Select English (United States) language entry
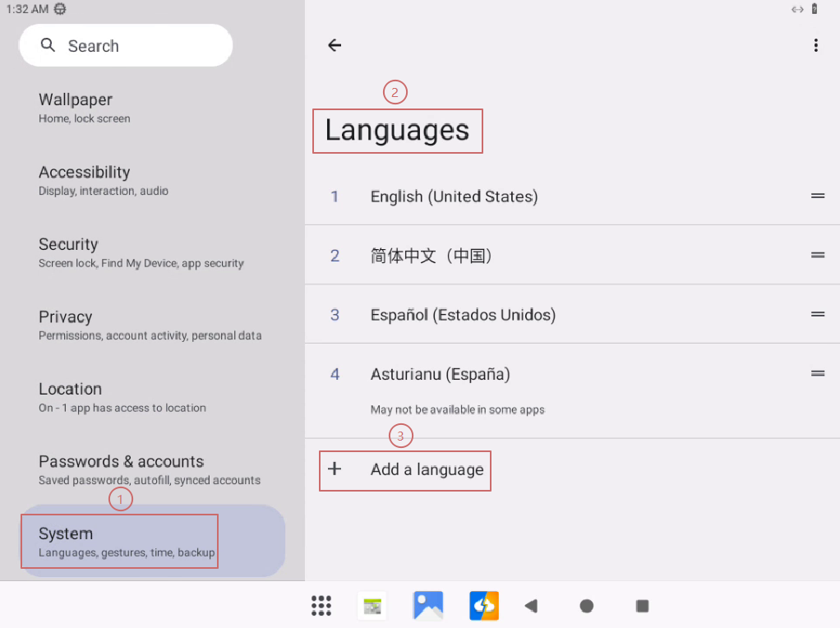Image resolution: width=840 pixels, height=628 pixels. coord(454,196)
